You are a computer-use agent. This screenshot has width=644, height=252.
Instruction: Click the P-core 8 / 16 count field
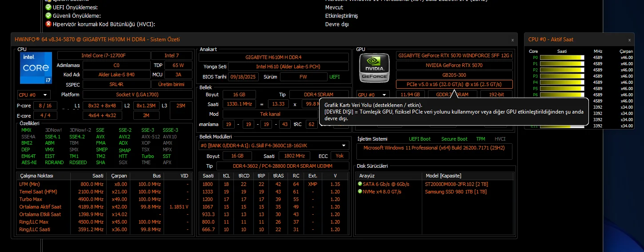(45, 106)
